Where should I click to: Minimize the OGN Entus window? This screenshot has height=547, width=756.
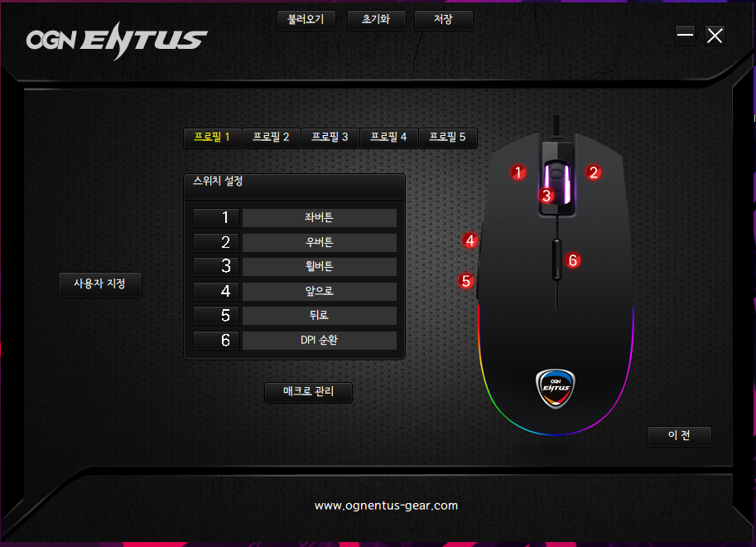point(685,36)
